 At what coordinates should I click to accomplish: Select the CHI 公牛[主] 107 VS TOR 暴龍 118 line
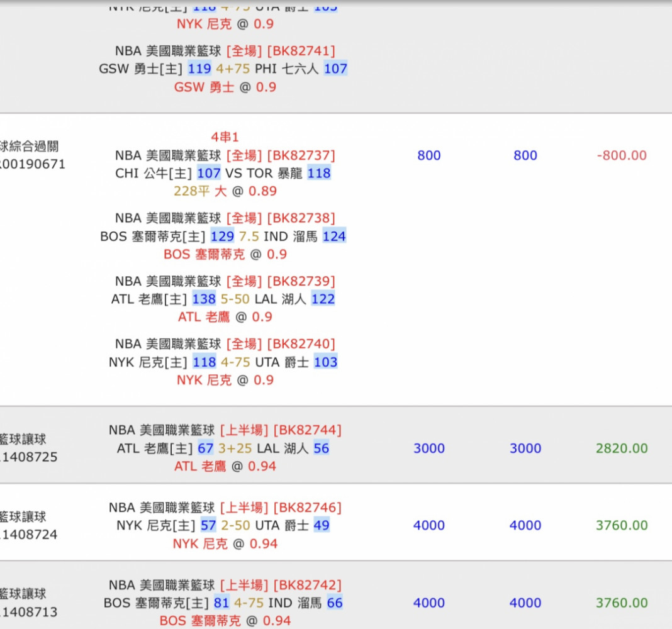pyautogui.click(x=223, y=173)
